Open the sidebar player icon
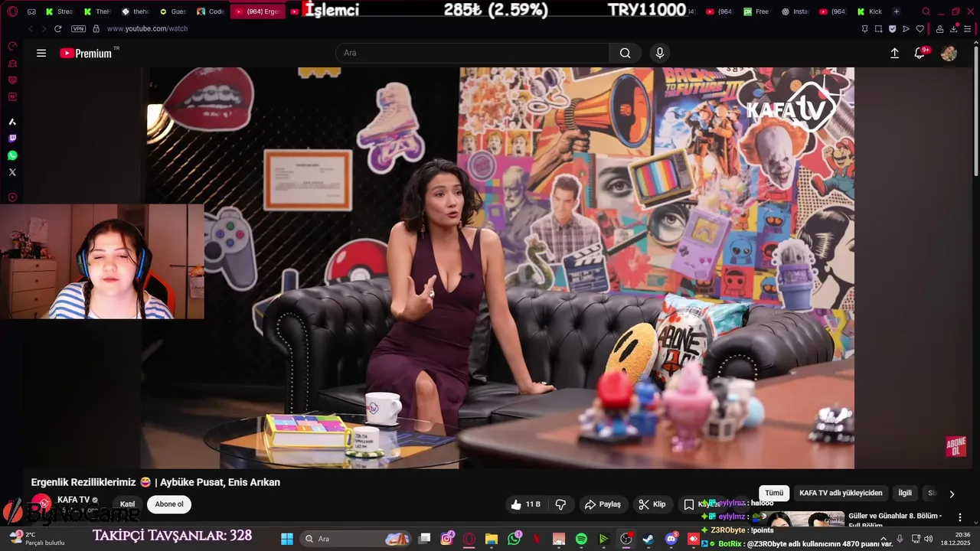This screenshot has width=980, height=551. point(12,197)
